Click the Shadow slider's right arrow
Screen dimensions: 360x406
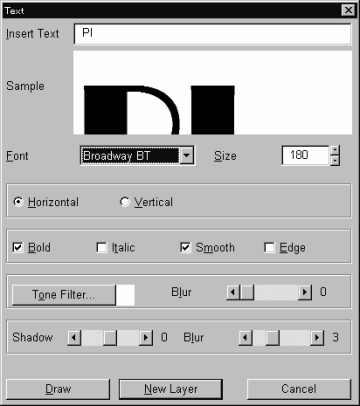pyautogui.click(x=146, y=338)
